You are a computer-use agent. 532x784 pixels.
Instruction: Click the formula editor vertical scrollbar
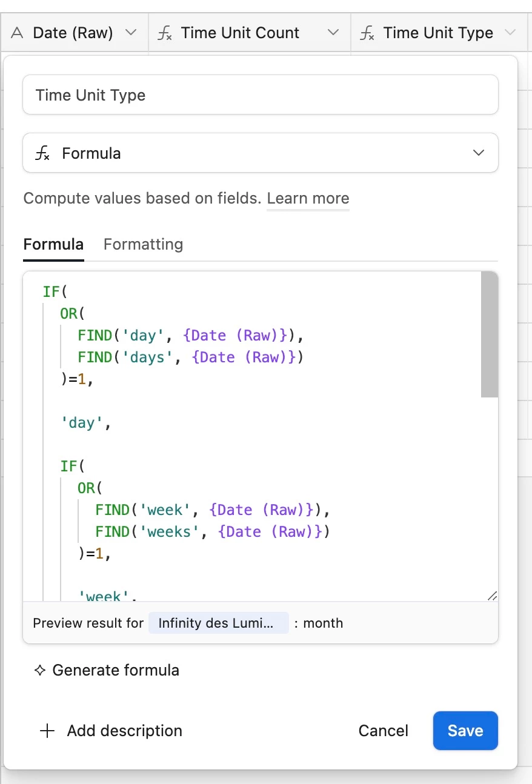(490, 334)
